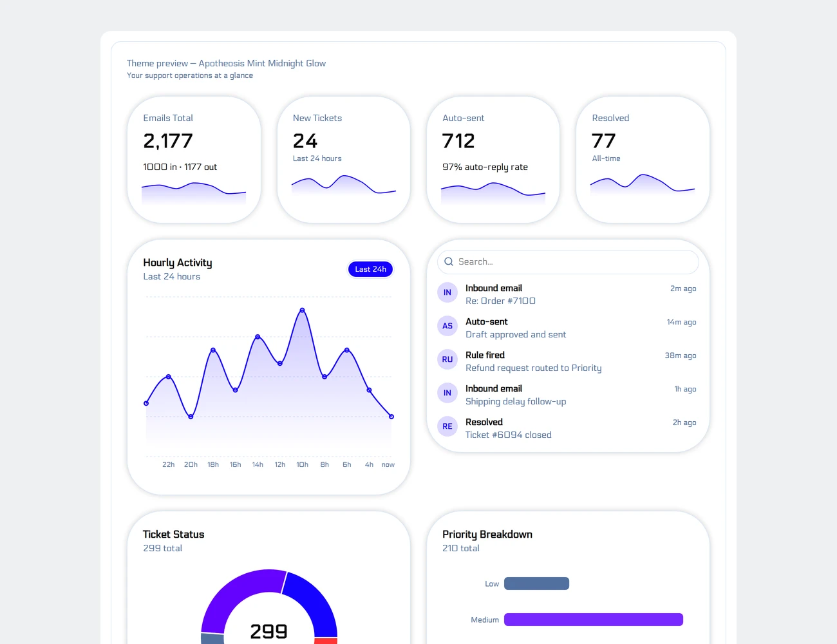Click the "8h" axis label
Screen dimensions: 837x644
(324, 464)
